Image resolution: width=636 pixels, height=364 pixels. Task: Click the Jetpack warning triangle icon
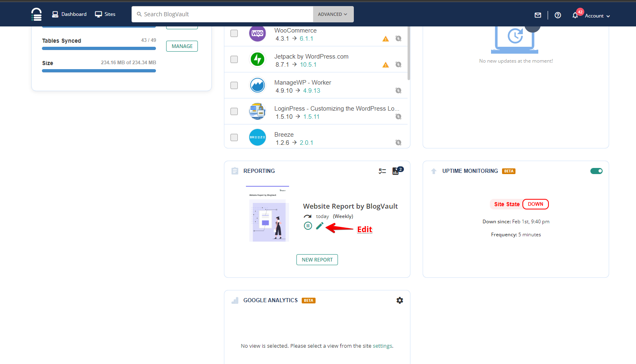[386, 65]
